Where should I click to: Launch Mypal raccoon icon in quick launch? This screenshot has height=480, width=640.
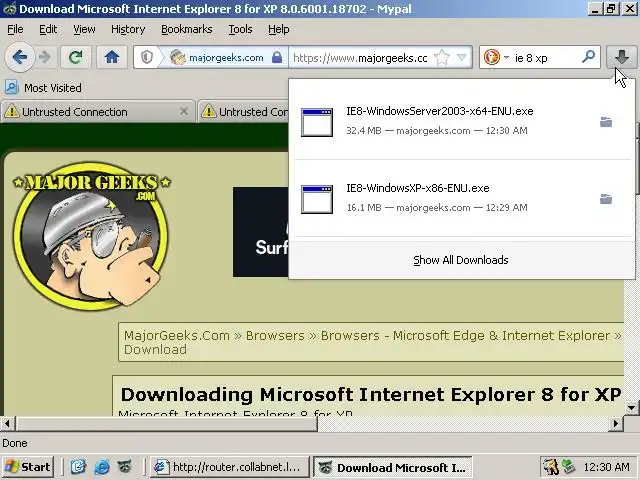[x=124, y=467]
